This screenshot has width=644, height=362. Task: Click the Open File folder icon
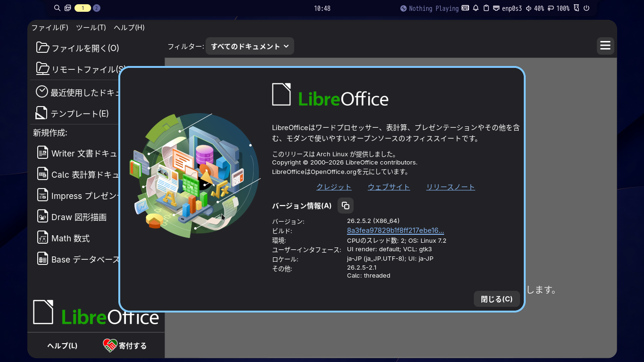pyautogui.click(x=42, y=48)
